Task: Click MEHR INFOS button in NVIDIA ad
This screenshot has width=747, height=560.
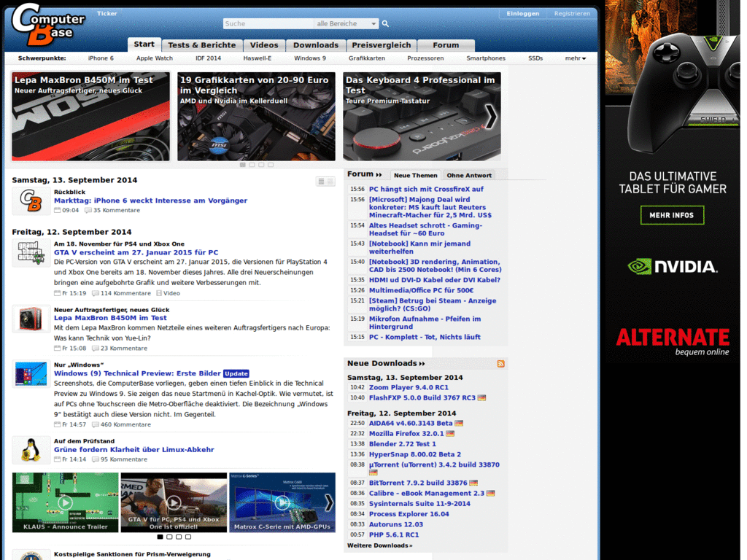Action: (x=672, y=215)
